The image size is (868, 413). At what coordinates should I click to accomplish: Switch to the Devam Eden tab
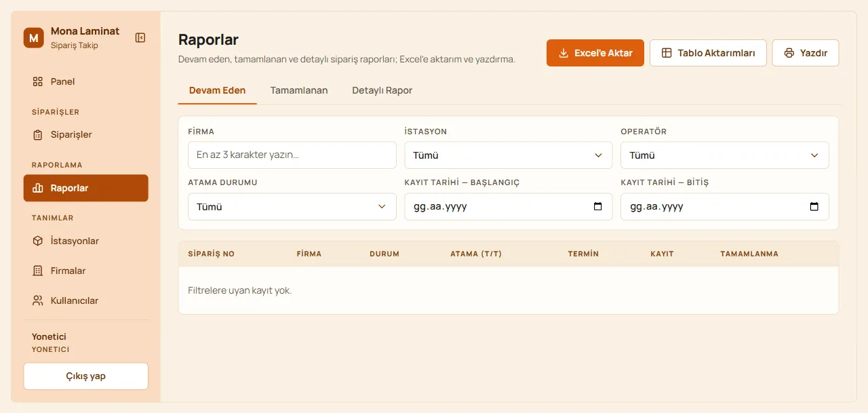(x=218, y=90)
